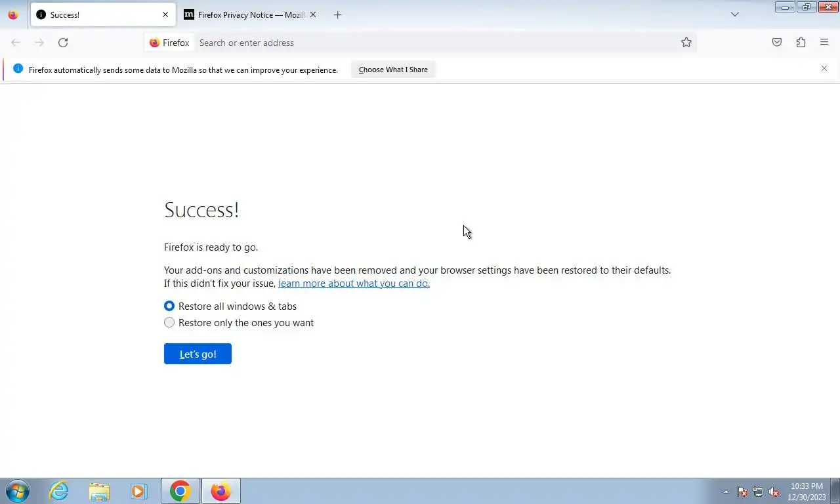The image size is (840, 504).
Task: Click Choose What I Share button
Action: pyautogui.click(x=393, y=70)
